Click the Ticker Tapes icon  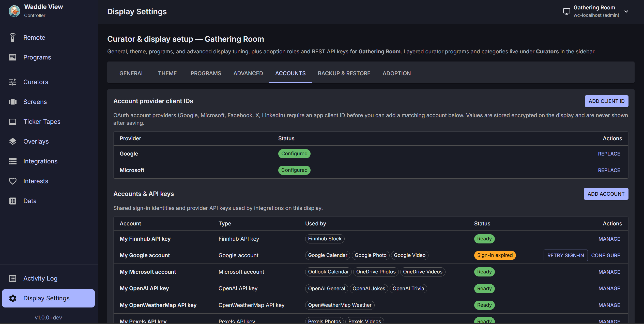(x=13, y=121)
